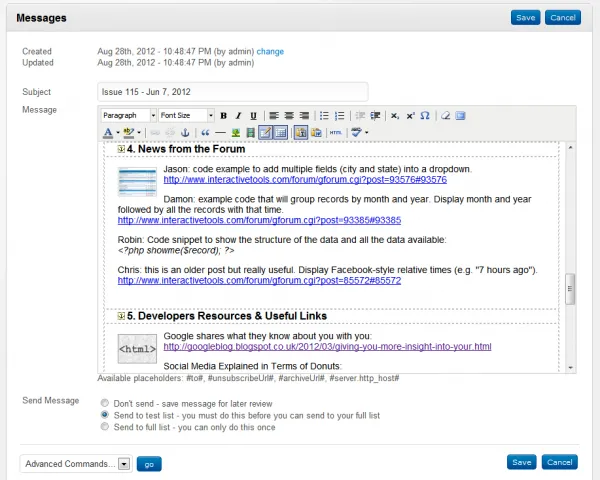
Task: Collapse section 5 Developers Resources heading
Action: tap(121, 315)
